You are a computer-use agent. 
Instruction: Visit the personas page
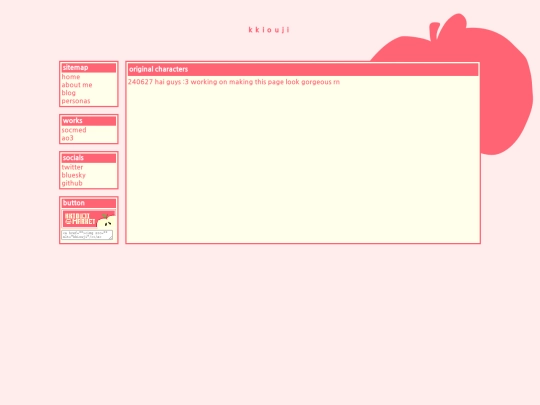coord(76,101)
